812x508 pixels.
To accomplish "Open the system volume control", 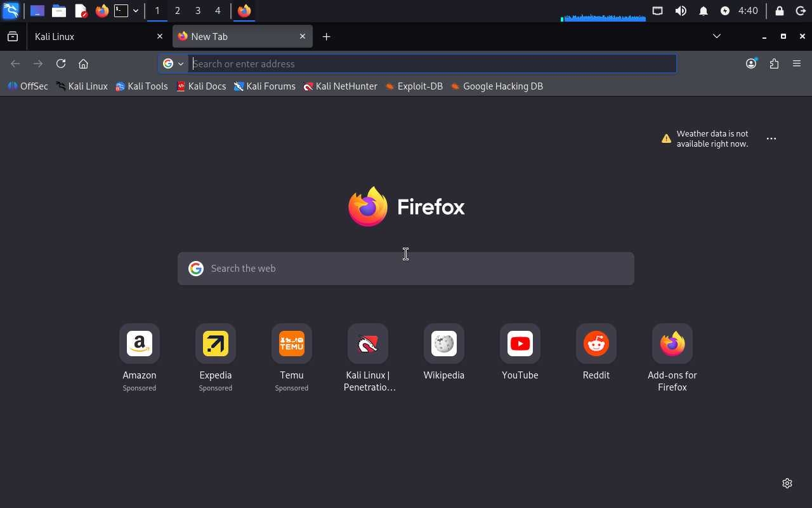I will coord(681,11).
